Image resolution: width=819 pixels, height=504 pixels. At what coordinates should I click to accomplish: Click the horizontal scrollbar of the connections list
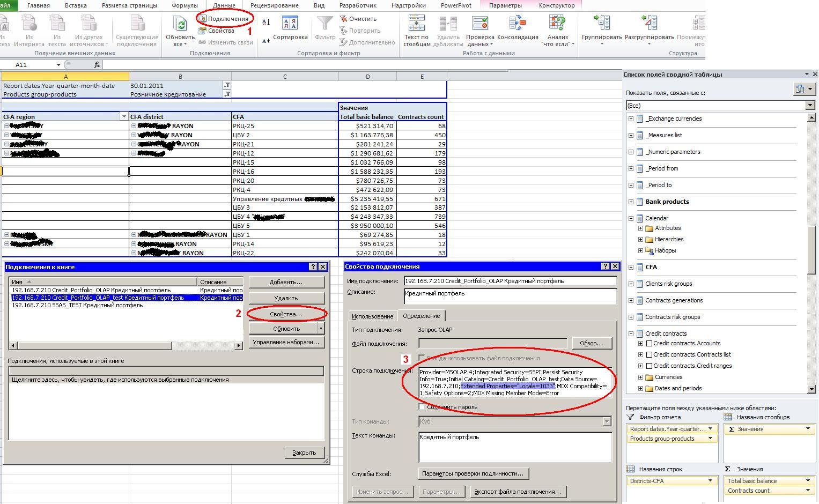pyautogui.click(x=126, y=346)
